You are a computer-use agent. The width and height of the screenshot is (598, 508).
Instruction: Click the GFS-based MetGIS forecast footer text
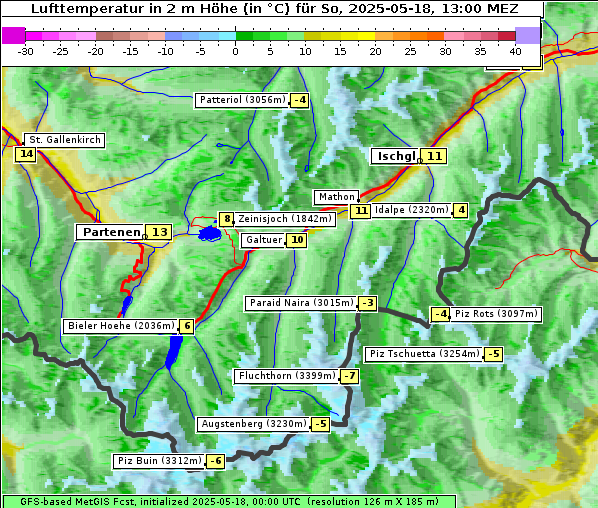pyautogui.click(x=229, y=502)
